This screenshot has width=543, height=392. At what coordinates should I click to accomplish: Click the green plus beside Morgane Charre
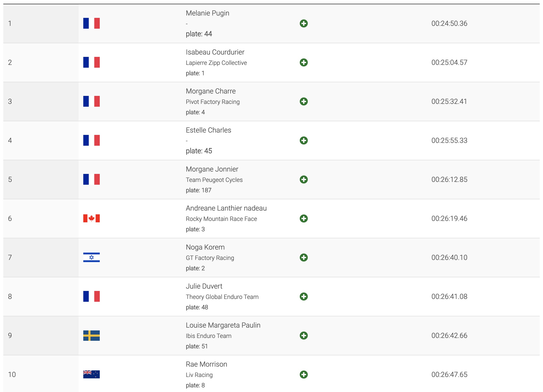303,102
